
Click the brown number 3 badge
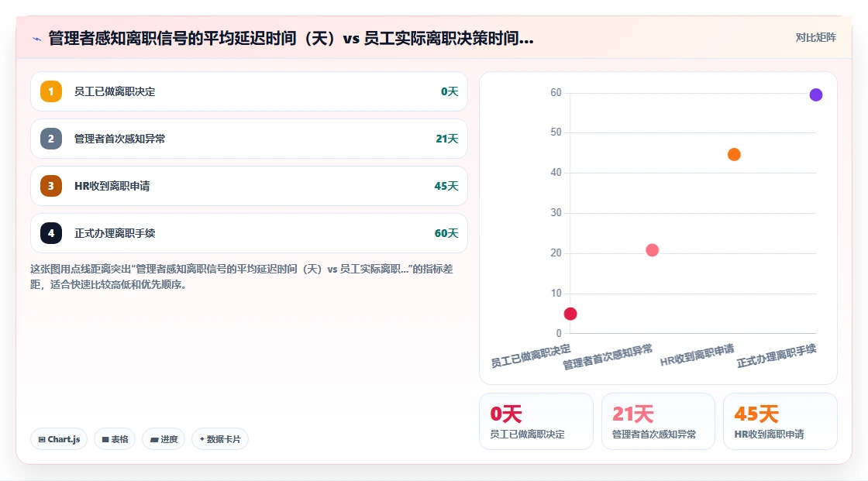pos(51,186)
